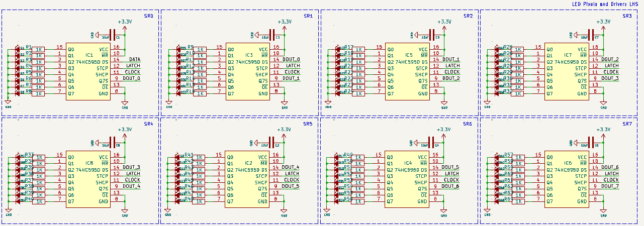This screenshot has height=226, width=644.
Task: Select the CLOCK net label on IC5
Action: [x=451, y=72]
